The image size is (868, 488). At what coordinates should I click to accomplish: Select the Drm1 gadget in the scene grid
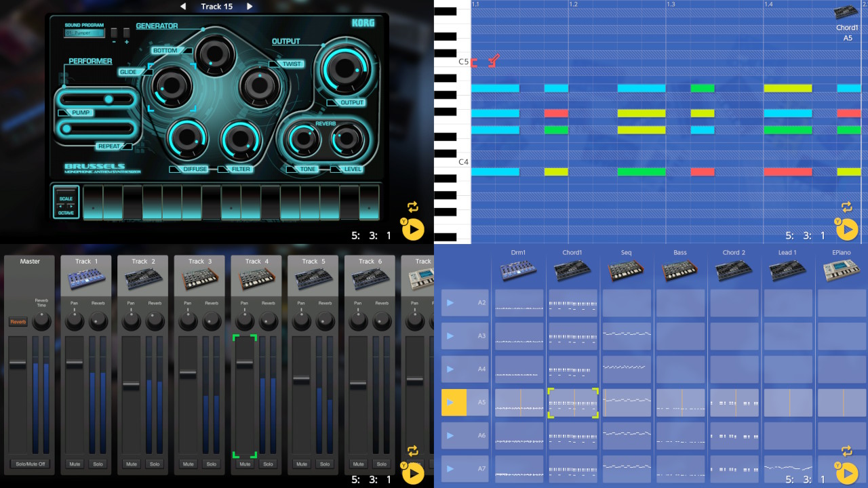519,271
